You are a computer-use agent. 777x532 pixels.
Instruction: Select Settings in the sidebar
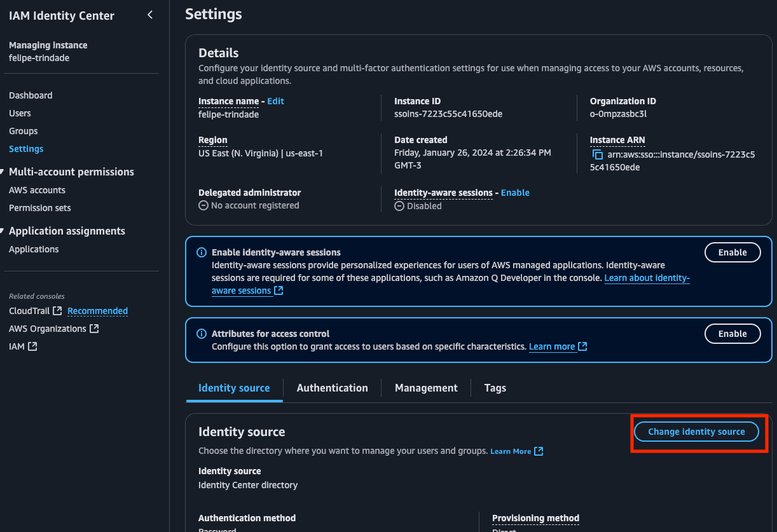pyautogui.click(x=26, y=149)
